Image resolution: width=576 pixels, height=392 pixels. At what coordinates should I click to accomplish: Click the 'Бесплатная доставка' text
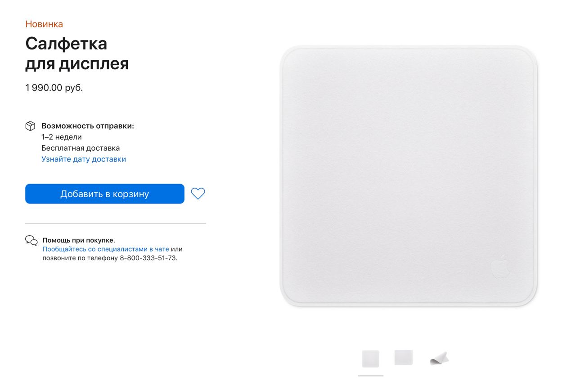coord(81,148)
